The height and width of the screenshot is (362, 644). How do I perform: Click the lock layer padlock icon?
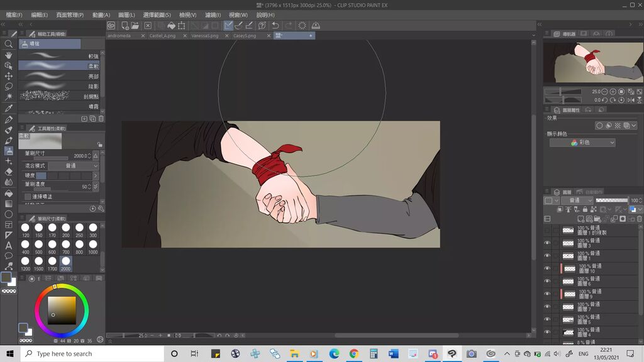click(585, 209)
